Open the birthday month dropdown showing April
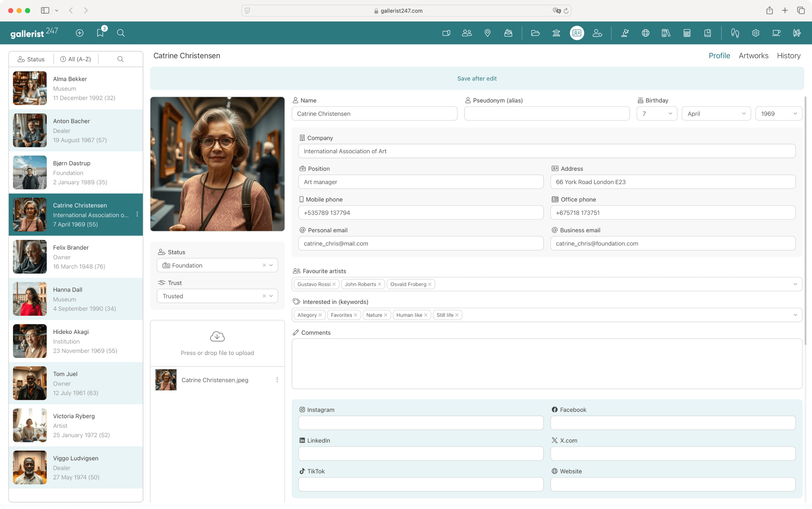The image size is (812, 509). (716, 114)
